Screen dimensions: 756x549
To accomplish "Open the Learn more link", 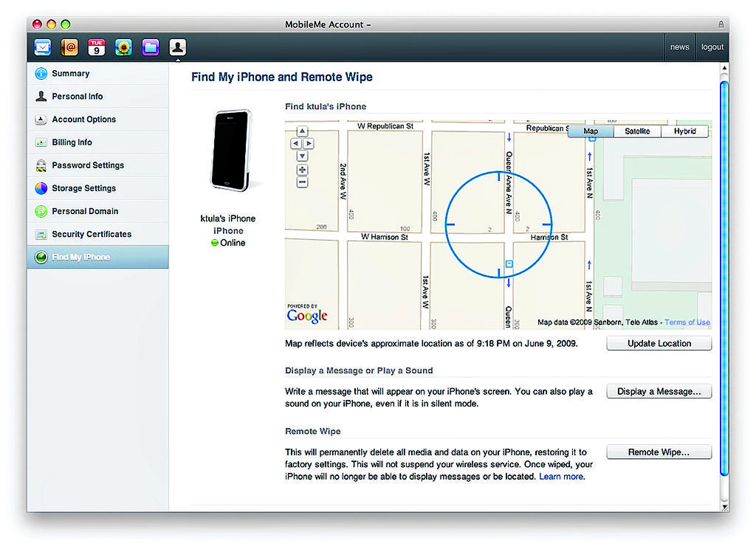I will pyautogui.click(x=561, y=477).
